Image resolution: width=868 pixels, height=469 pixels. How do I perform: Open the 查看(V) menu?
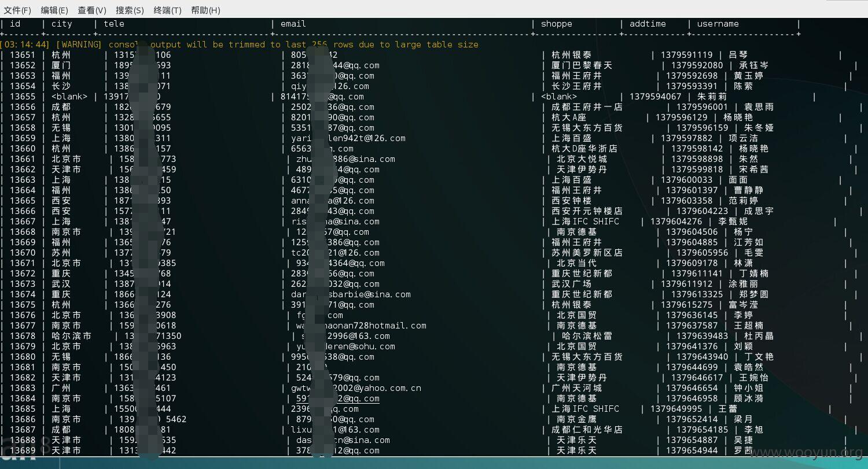click(92, 10)
